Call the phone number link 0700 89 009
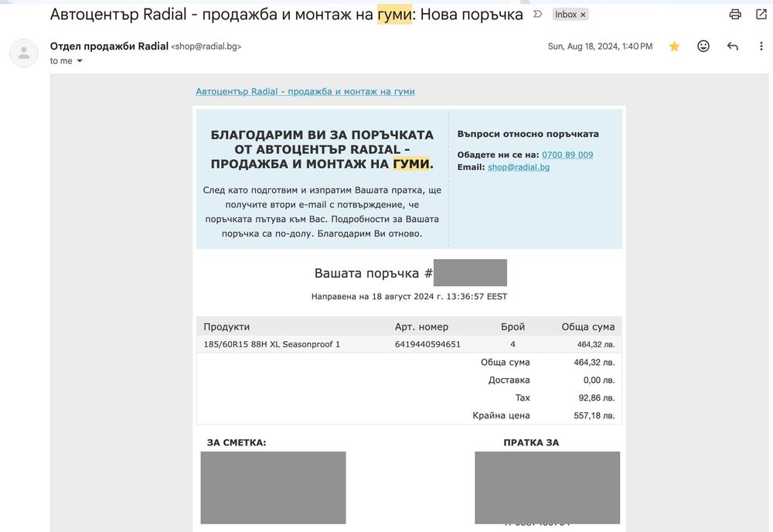The image size is (773, 532). [567, 155]
